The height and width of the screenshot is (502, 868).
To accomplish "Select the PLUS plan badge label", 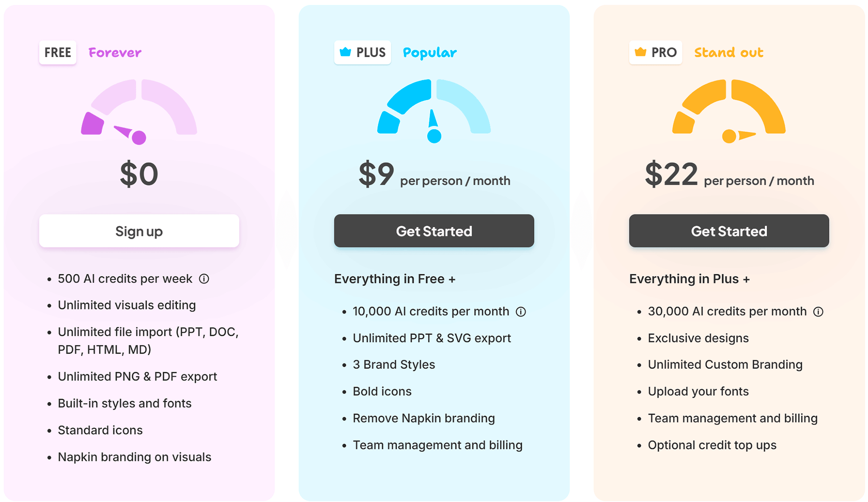I will (362, 52).
